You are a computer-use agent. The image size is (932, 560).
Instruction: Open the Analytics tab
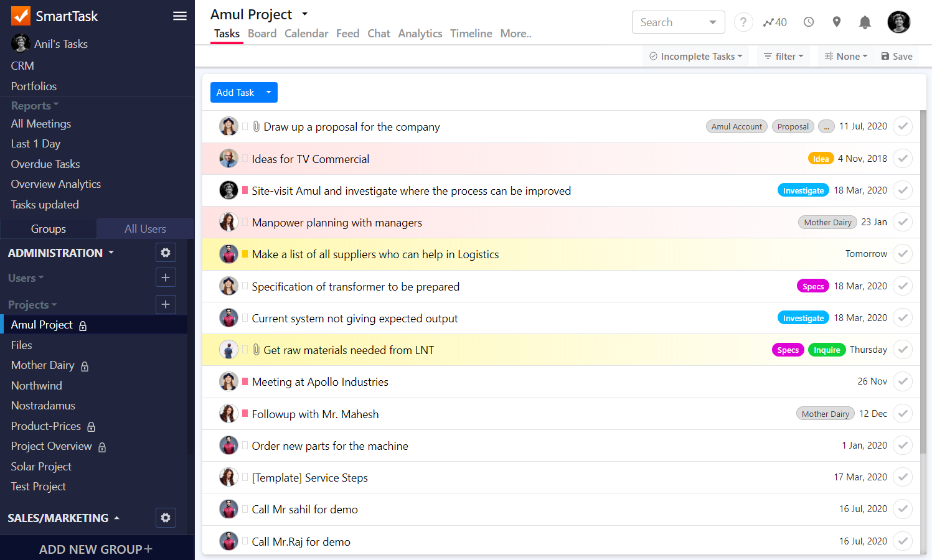coord(420,34)
